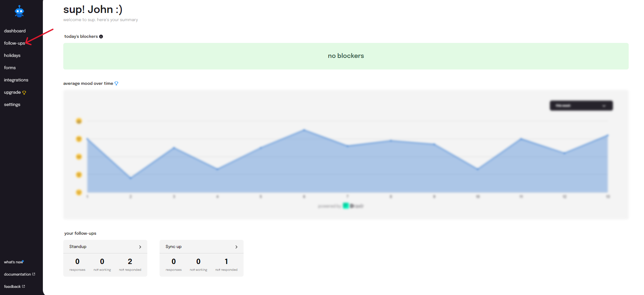Open settings from the sidebar

pyautogui.click(x=12, y=105)
